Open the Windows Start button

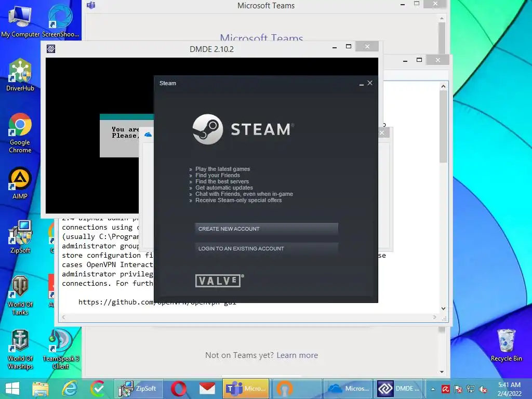point(12,389)
